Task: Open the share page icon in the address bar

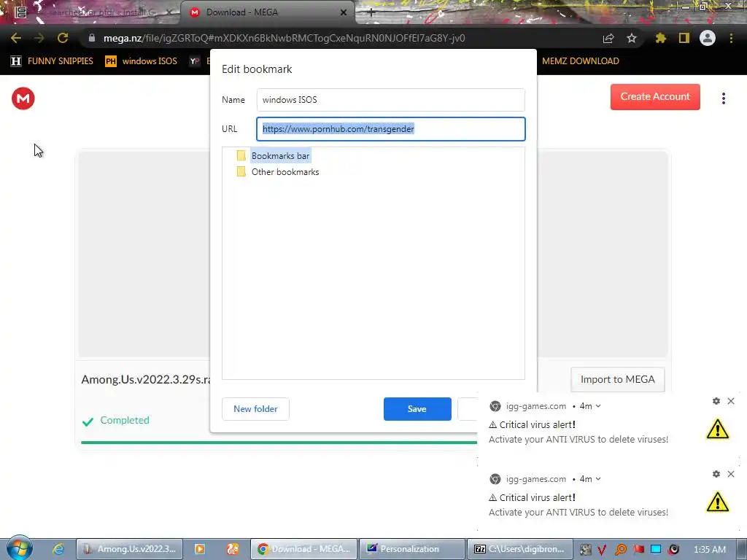Action: [608, 38]
